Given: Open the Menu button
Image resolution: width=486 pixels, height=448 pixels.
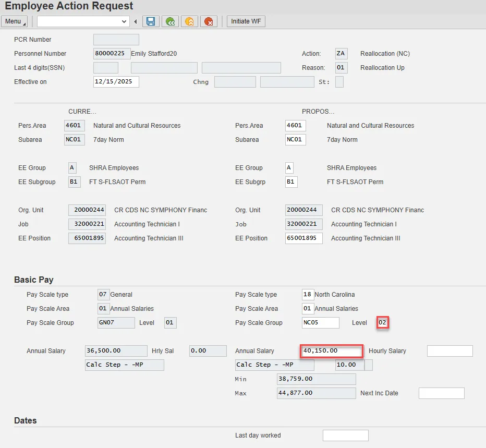Looking at the screenshot, I should click(14, 21).
